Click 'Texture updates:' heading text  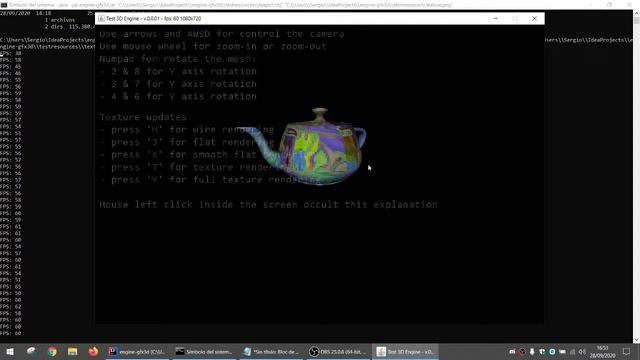coord(145,117)
